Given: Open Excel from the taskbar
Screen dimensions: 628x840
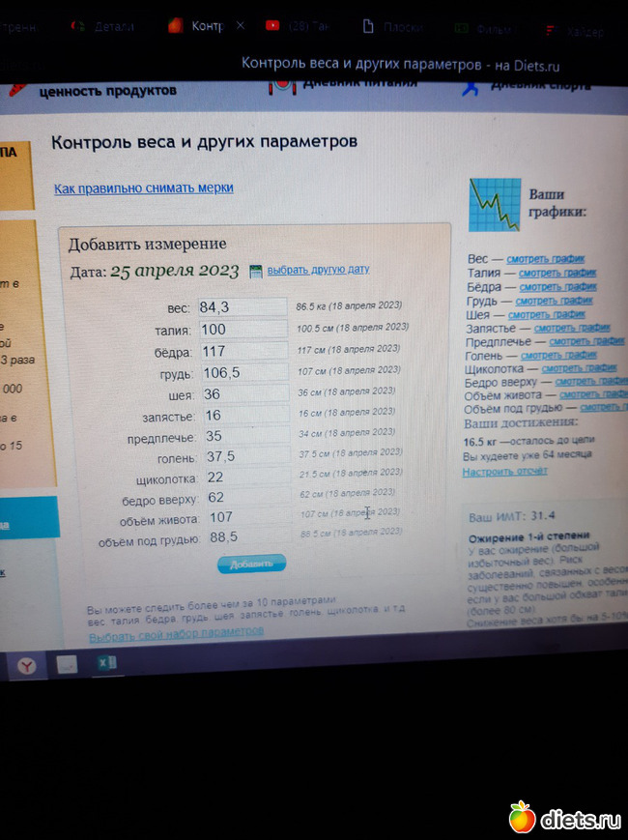Looking at the screenshot, I should [105, 663].
